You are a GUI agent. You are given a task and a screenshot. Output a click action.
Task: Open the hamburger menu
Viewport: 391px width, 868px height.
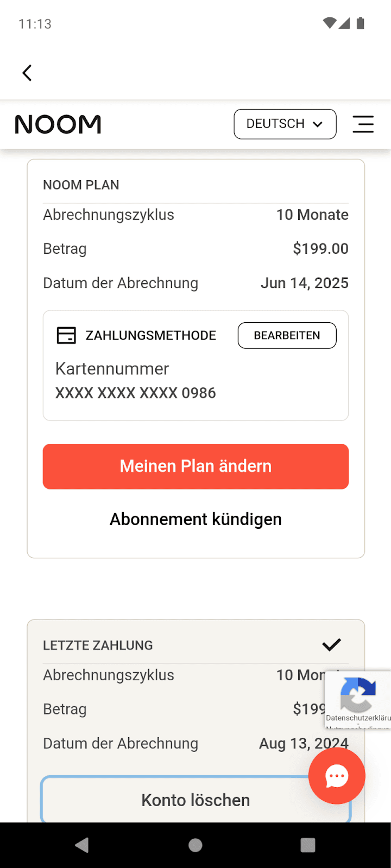pyautogui.click(x=363, y=124)
